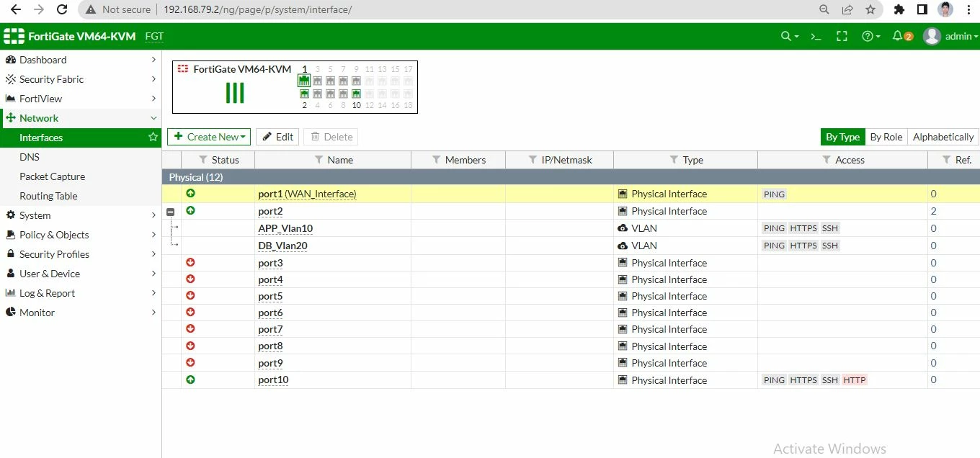Screen dimensions: 980x458
Task: Click the PING access tag on port1
Action: pyautogui.click(x=774, y=194)
